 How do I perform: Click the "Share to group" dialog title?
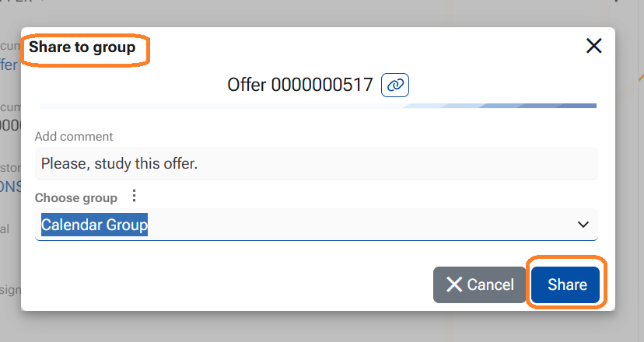[x=82, y=47]
